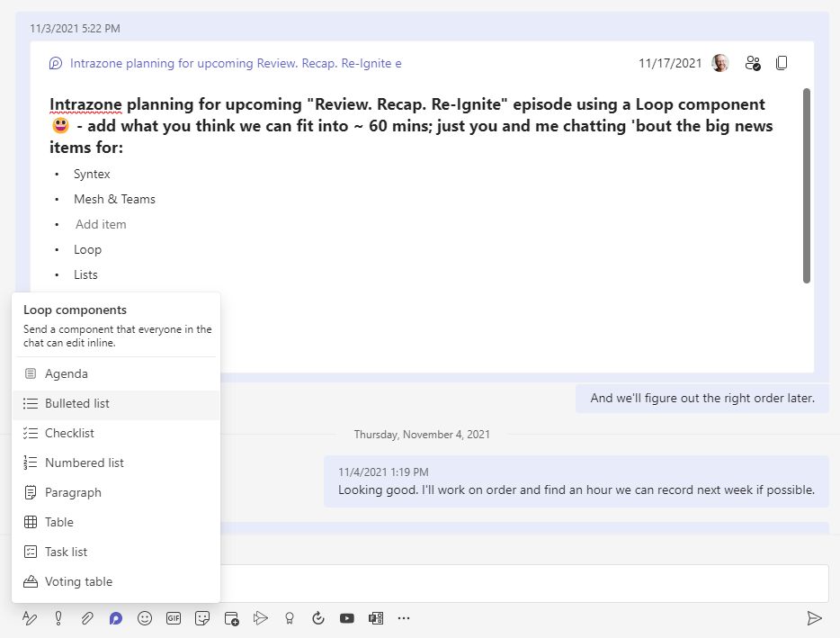The image size is (840, 638).
Task: Open the sticker picker
Action: [x=202, y=618]
